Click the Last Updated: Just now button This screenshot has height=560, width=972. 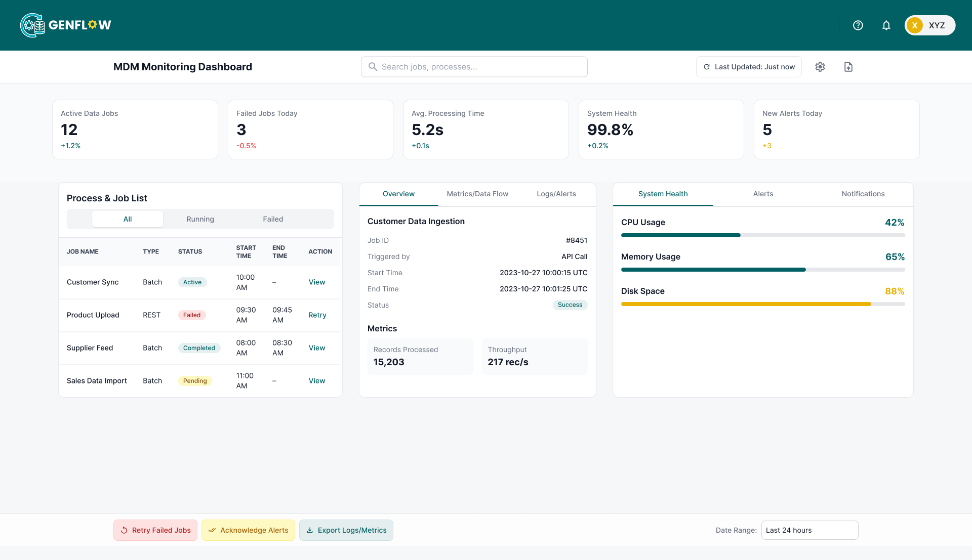(749, 67)
